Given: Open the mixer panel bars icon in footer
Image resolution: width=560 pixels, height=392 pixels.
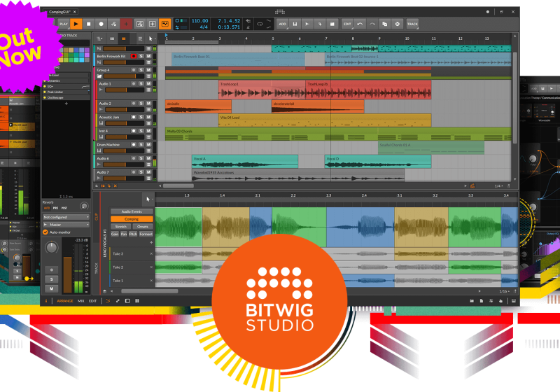Looking at the screenshot, I should tap(137, 301).
